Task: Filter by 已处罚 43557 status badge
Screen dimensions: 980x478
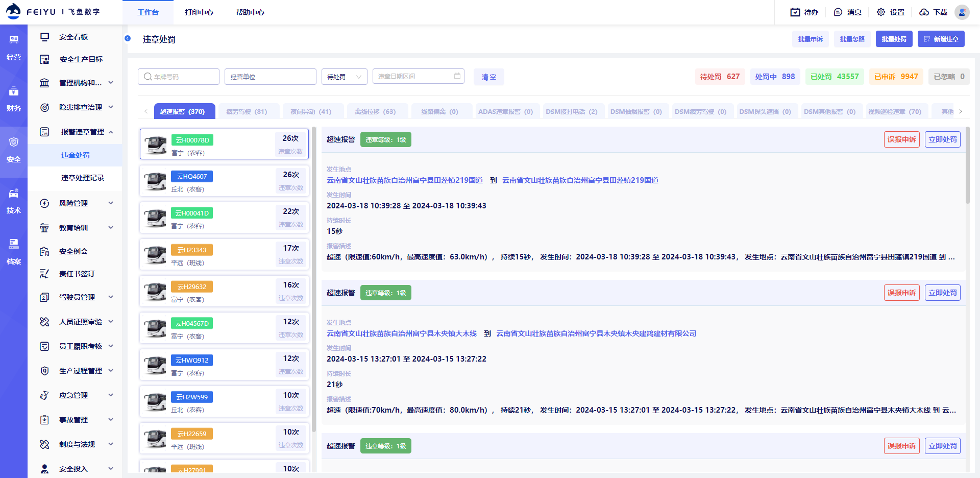Action: (835, 77)
